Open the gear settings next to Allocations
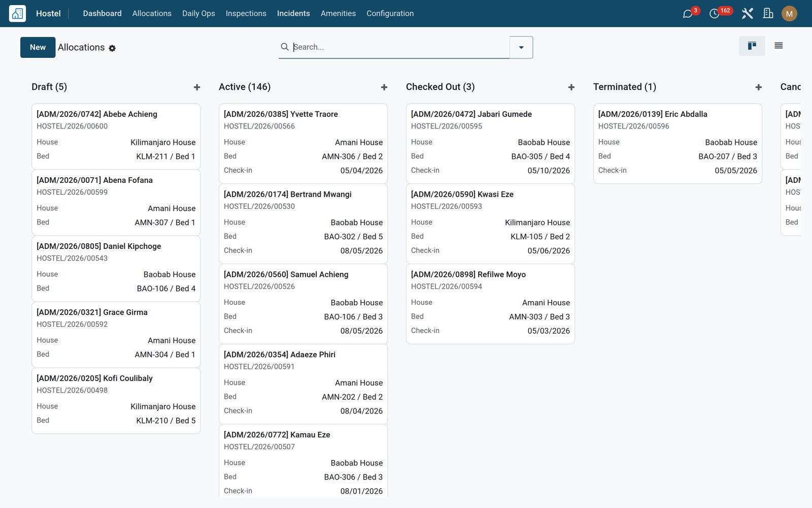Viewport: 812px width, 508px height. 112,48
